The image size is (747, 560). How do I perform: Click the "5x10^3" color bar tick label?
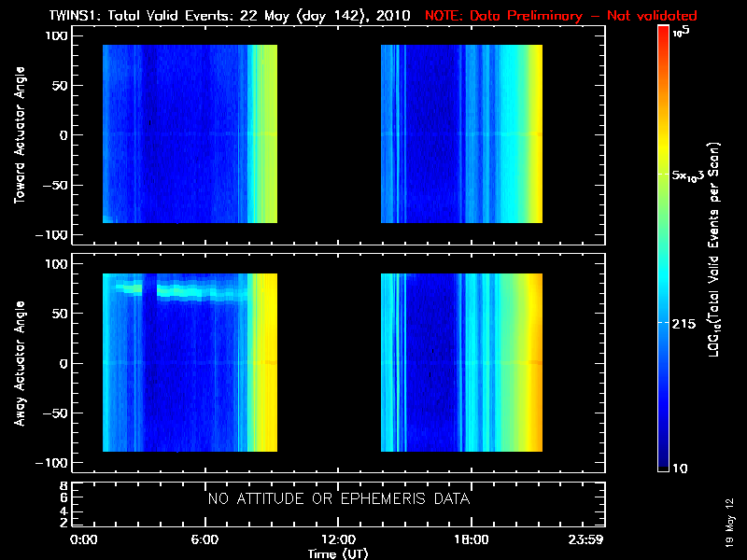click(693, 175)
